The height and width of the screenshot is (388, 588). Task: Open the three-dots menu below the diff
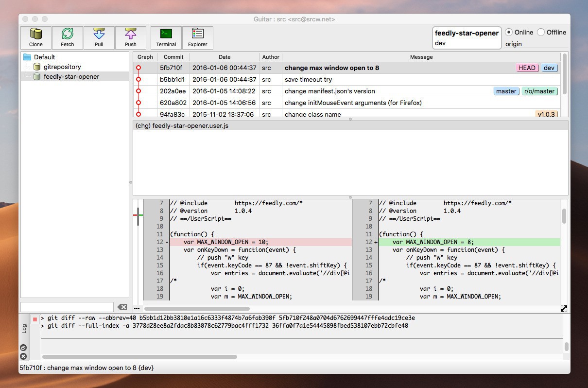click(137, 309)
